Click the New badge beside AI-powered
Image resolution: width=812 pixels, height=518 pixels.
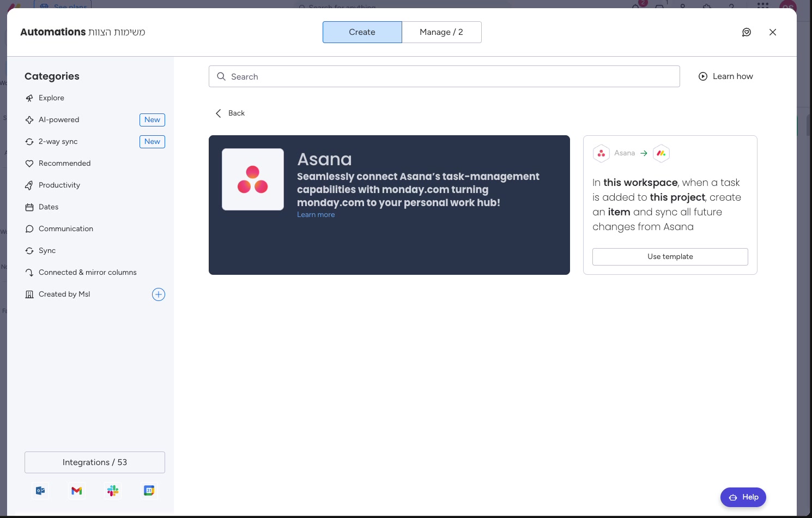click(x=153, y=120)
